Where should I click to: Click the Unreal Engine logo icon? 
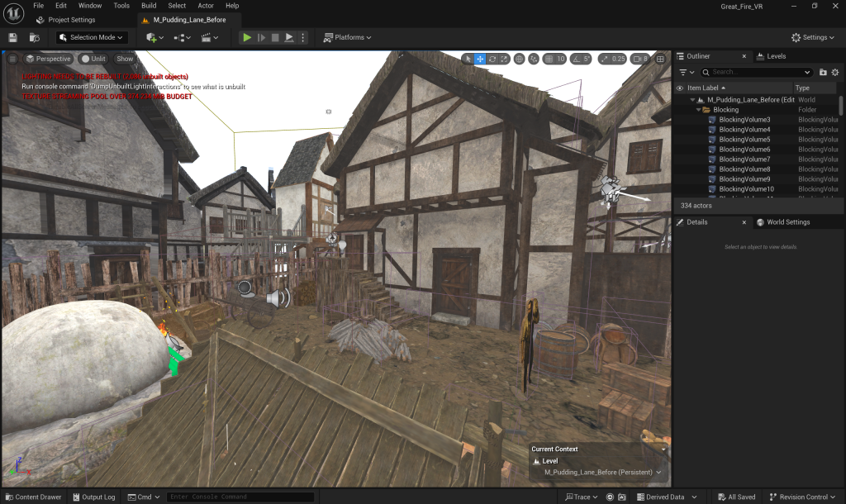(x=13, y=13)
